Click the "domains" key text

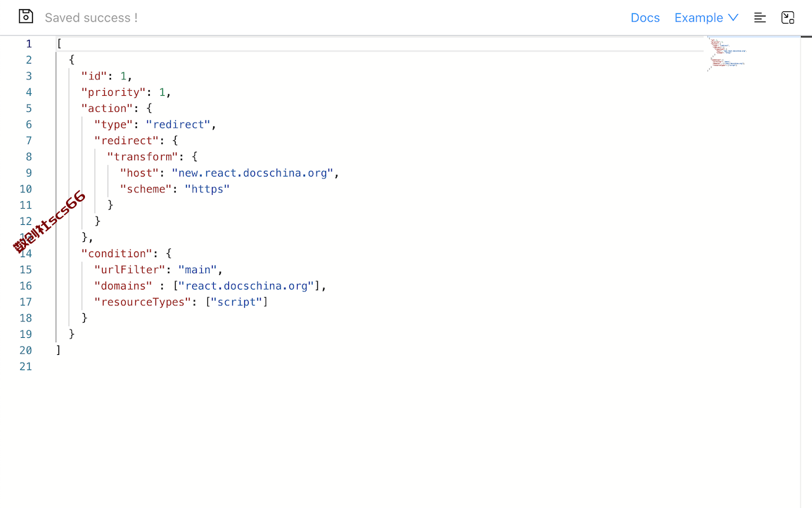click(x=124, y=286)
